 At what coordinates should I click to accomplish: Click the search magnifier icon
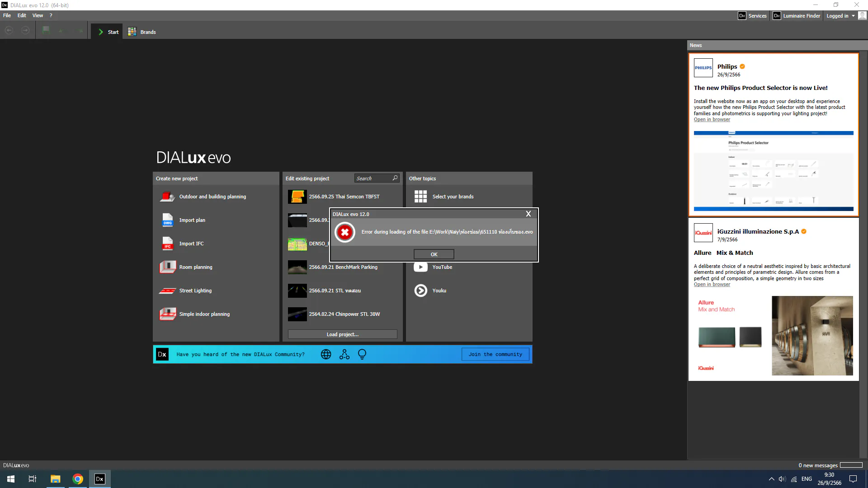coord(395,178)
